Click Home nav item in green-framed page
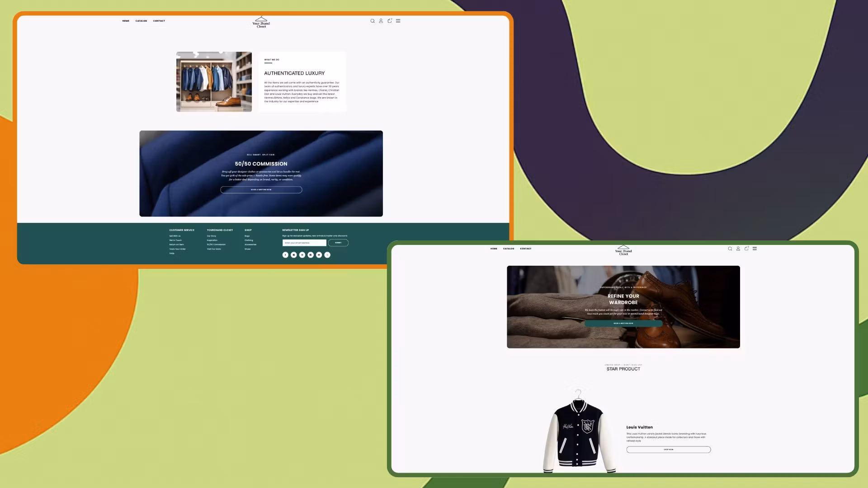 point(494,249)
